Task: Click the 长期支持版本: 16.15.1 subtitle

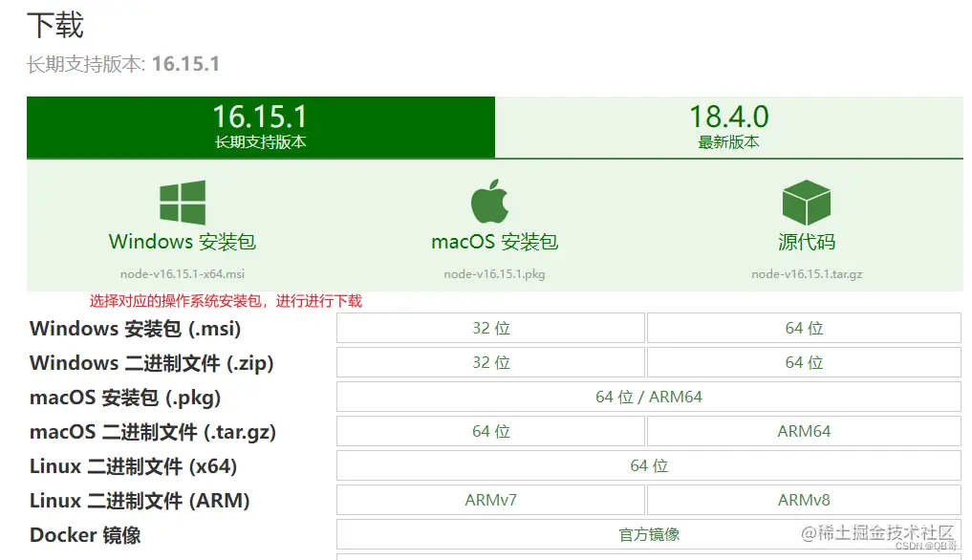Action: click(123, 64)
